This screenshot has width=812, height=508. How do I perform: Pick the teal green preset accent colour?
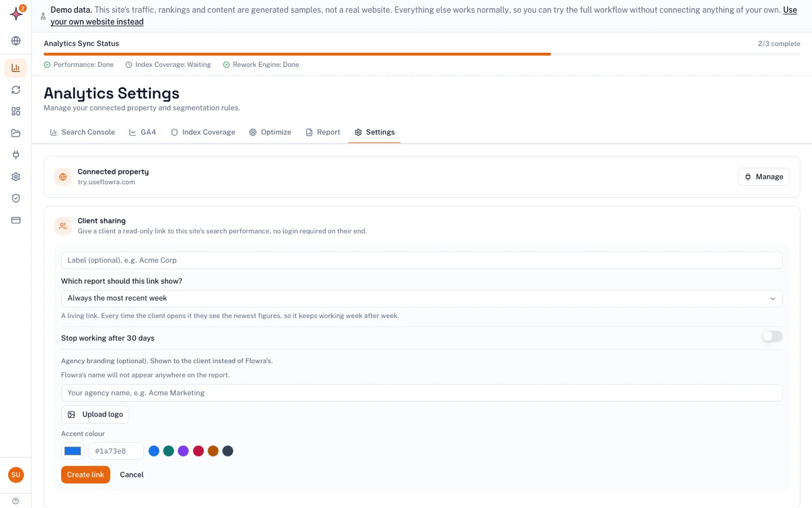pos(168,451)
